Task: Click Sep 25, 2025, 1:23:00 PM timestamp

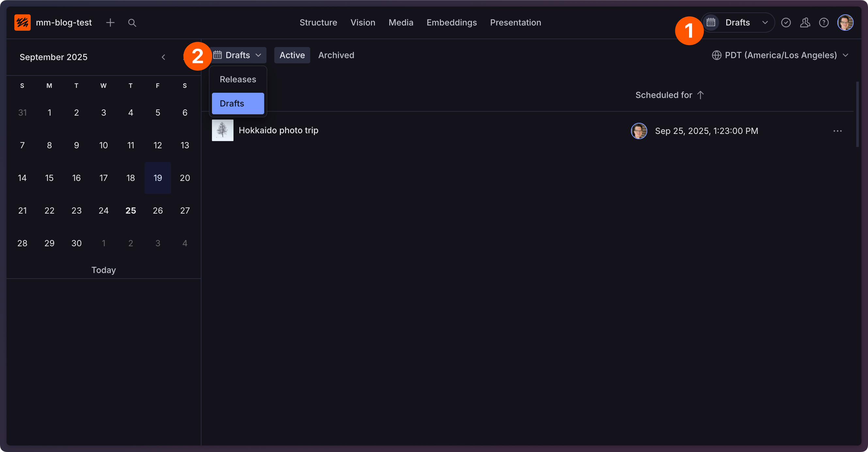Action: 706,131
